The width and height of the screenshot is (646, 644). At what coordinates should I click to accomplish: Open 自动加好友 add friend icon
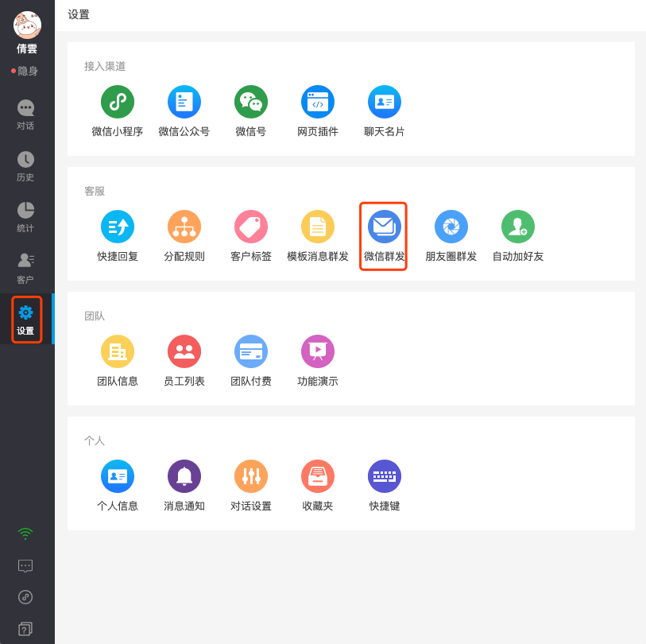pyautogui.click(x=518, y=227)
